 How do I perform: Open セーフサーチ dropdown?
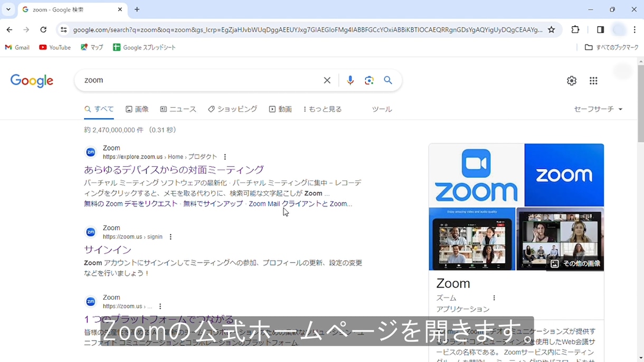599,109
